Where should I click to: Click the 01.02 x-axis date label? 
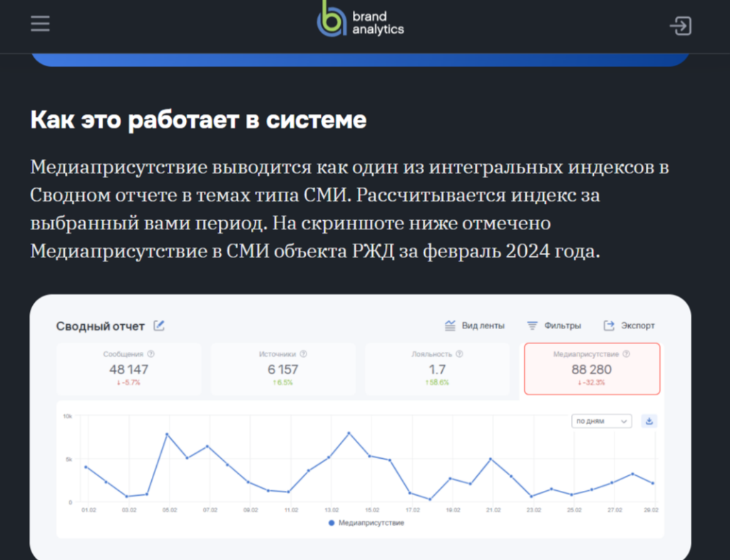[89, 510]
